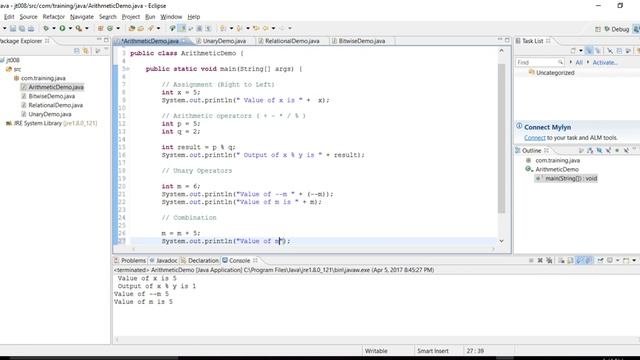Click the Open Task folder icon
Screen dimensions: 640x360
click(x=141, y=29)
